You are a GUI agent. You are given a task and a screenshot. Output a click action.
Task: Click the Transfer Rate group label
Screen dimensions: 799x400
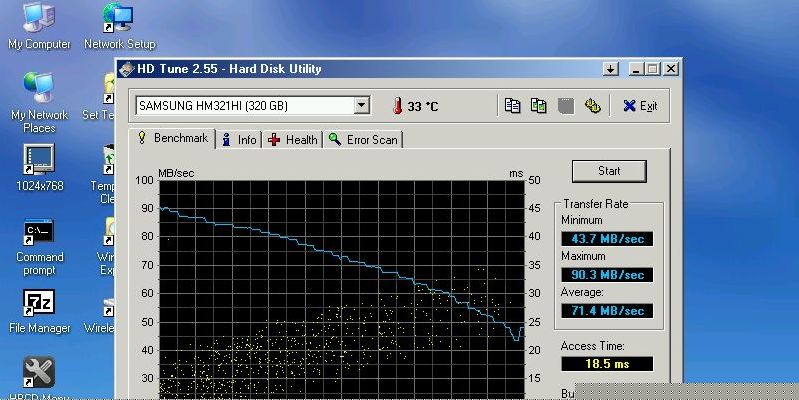(x=596, y=204)
